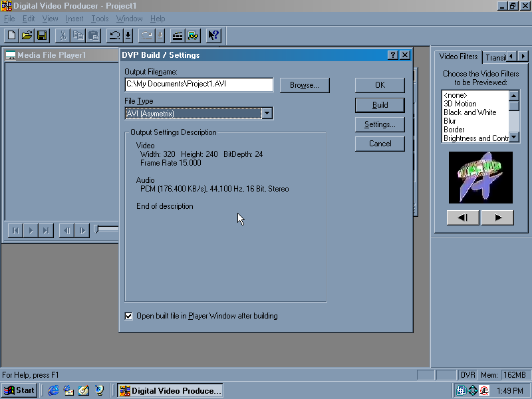Click OK in the DVP Build dialog
The image size is (532, 399).
pos(380,85)
